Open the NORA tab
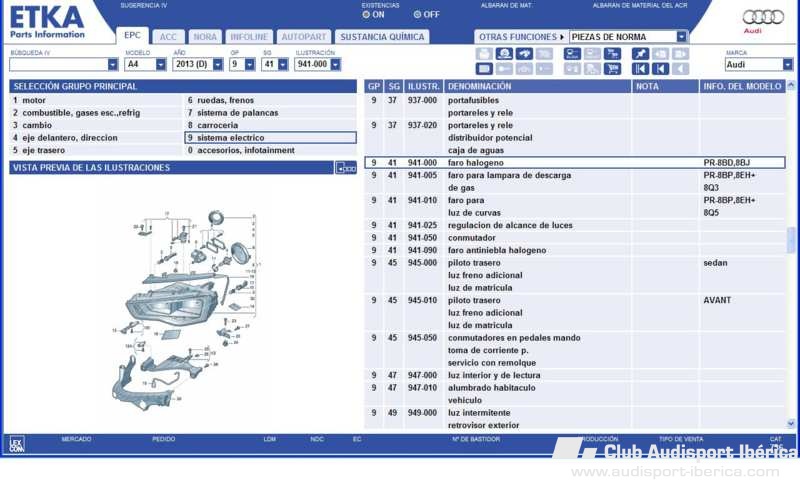The height and width of the screenshot is (480, 800). [205, 37]
